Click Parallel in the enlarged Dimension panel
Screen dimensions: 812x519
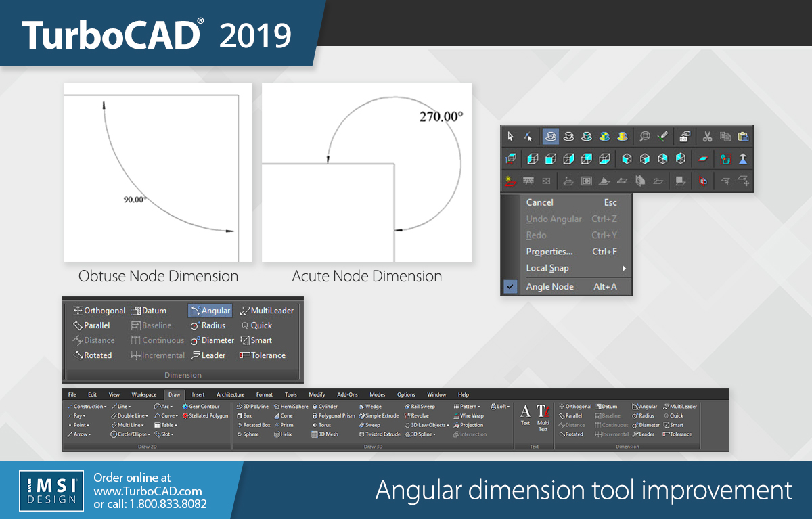click(x=91, y=325)
